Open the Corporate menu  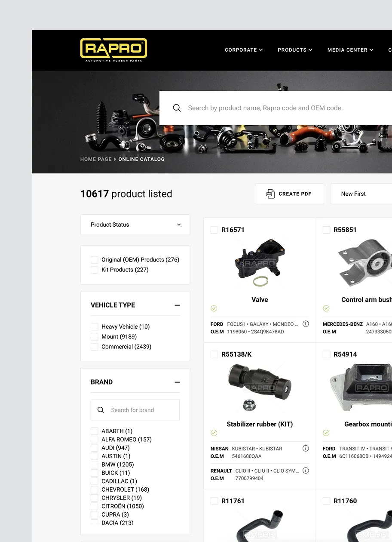(244, 50)
